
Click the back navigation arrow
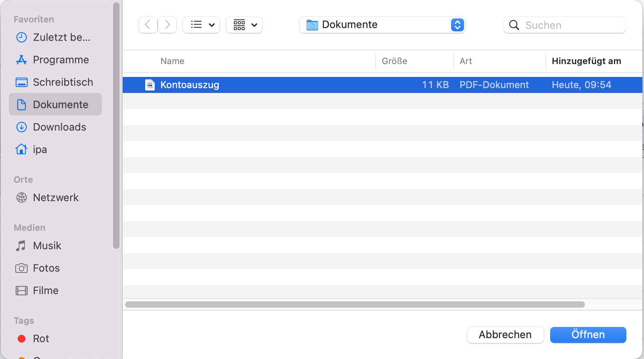point(148,25)
